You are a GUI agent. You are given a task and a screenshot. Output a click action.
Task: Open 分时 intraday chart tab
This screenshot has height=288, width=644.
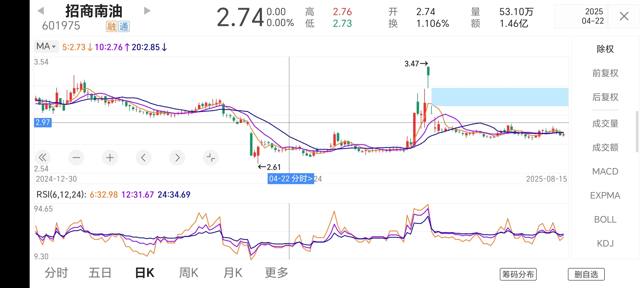click(56, 273)
